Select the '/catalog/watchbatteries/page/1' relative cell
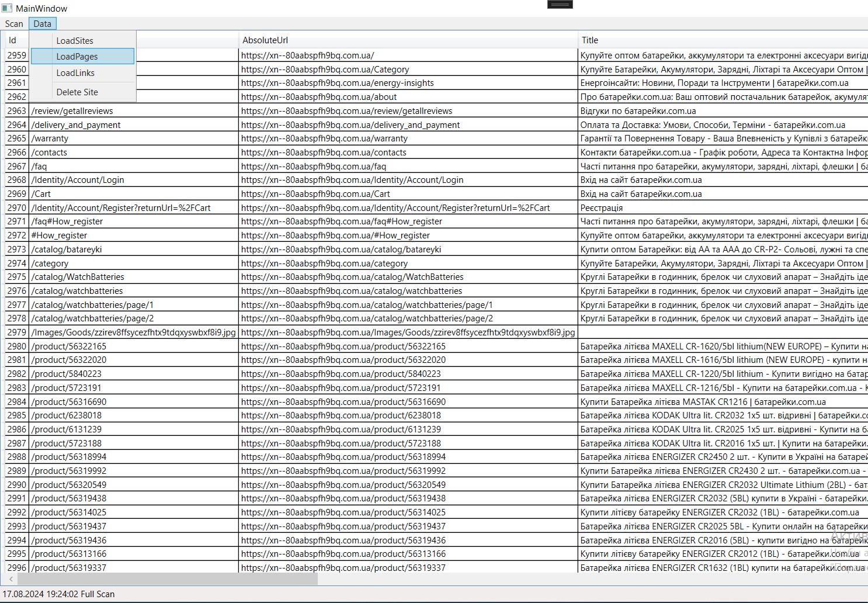868x603 pixels. click(x=134, y=305)
